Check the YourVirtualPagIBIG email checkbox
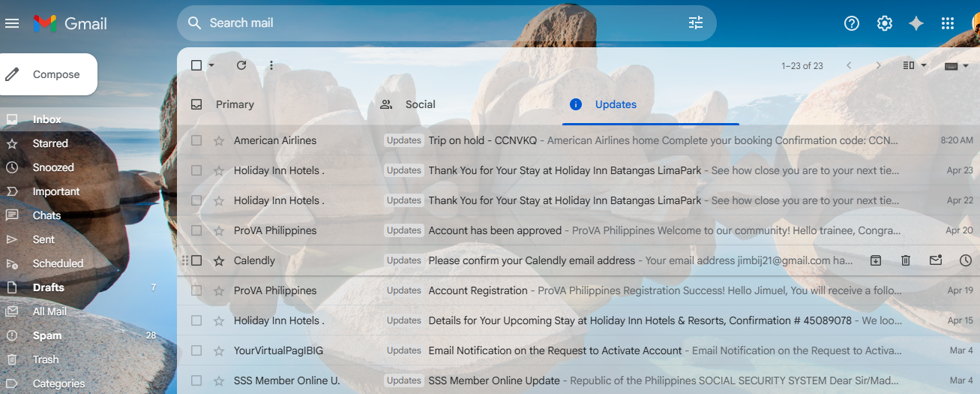980x394 pixels. (x=196, y=350)
